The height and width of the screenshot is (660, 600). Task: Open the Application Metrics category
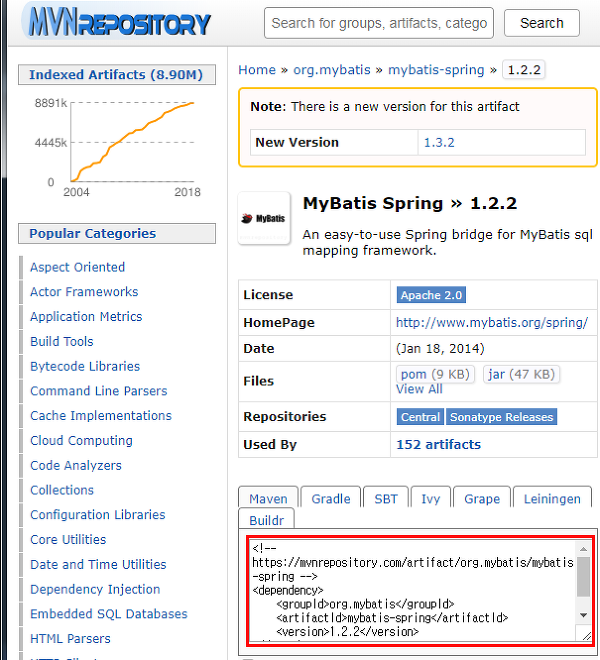point(86,317)
